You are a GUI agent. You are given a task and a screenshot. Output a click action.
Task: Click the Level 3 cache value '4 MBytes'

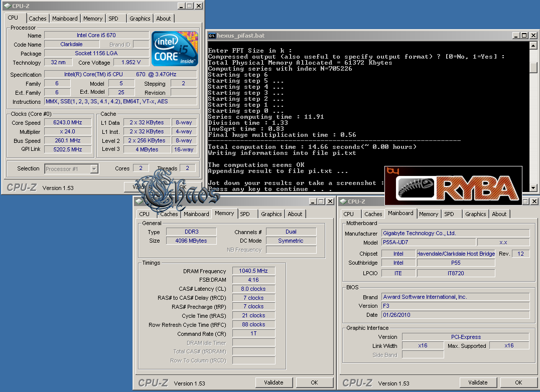147,149
